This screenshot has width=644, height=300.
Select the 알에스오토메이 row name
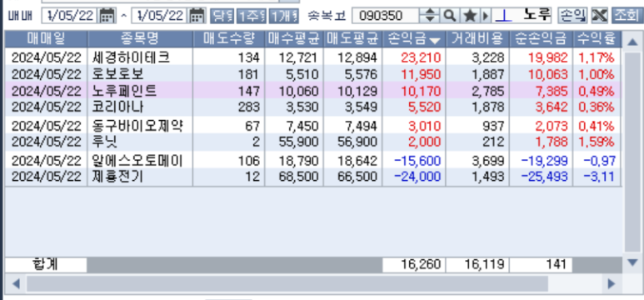(137, 160)
